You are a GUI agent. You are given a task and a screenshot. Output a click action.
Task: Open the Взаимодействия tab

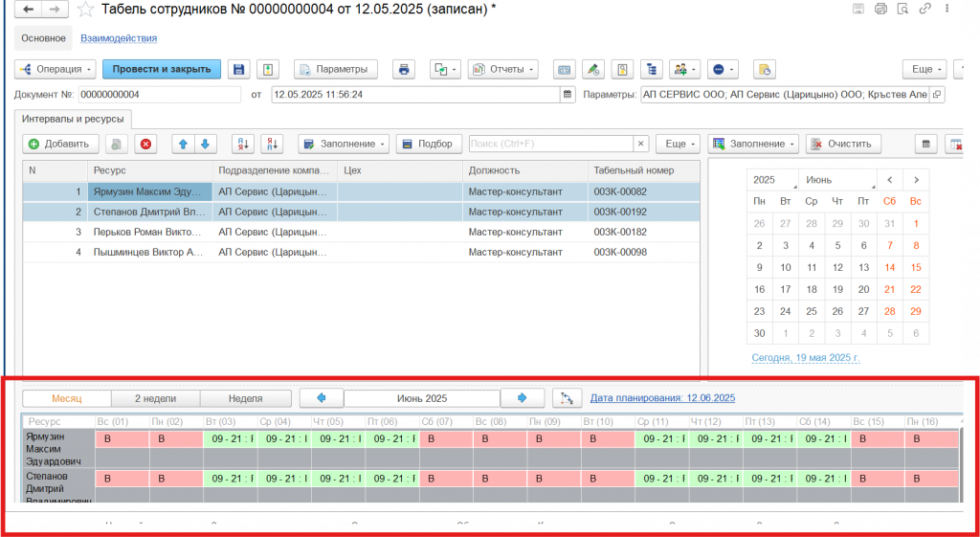pyautogui.click(x=119, y=38)
